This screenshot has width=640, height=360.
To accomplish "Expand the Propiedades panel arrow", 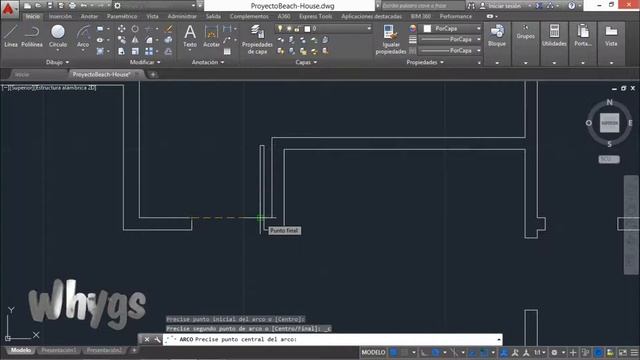I will [442, 62].
